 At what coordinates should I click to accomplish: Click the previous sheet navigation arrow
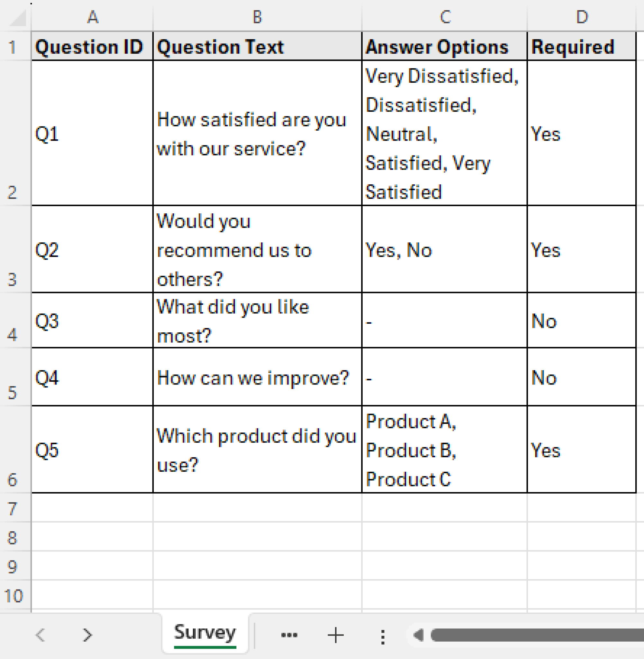point(41,635)
